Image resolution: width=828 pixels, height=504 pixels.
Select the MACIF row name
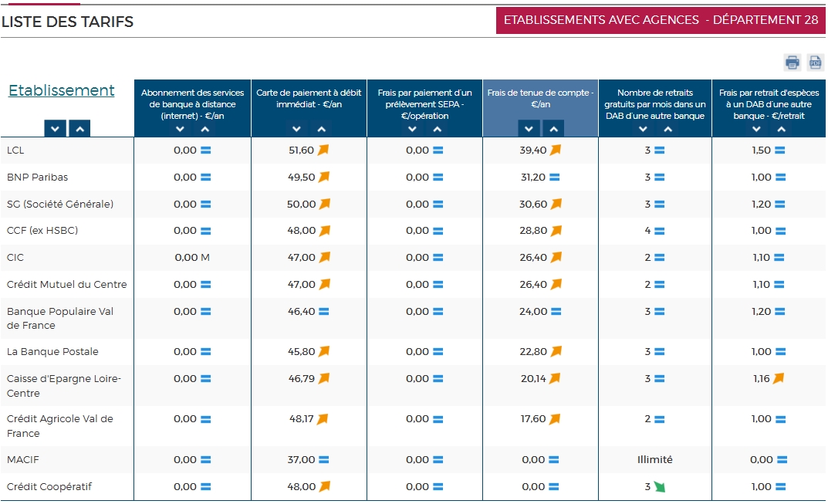click(x=23, y=459)
